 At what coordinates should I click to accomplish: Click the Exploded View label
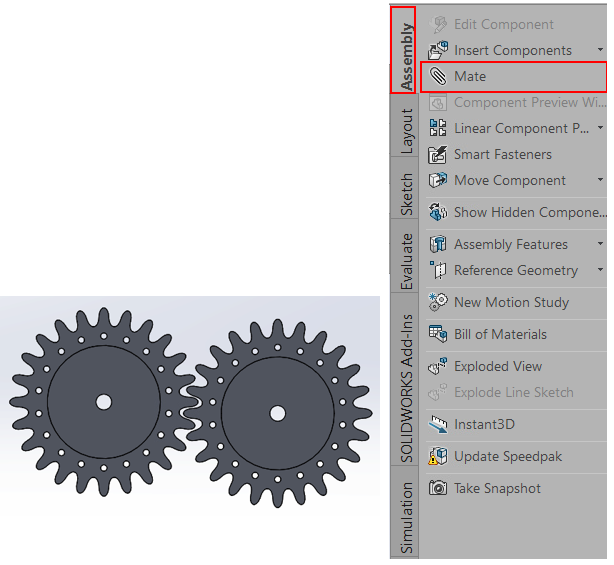pyautogui.click(x=498, y=366)
